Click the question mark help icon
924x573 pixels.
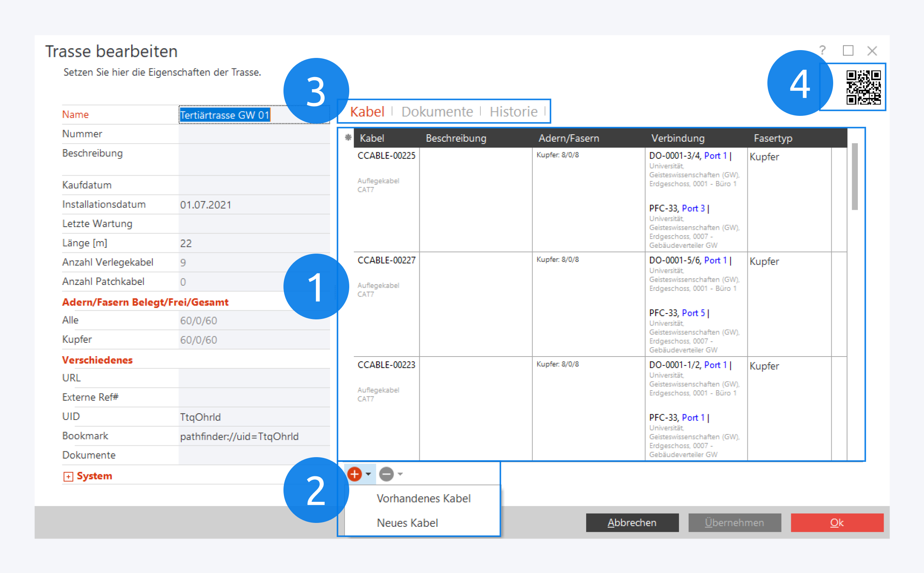(x=823, y=50)
